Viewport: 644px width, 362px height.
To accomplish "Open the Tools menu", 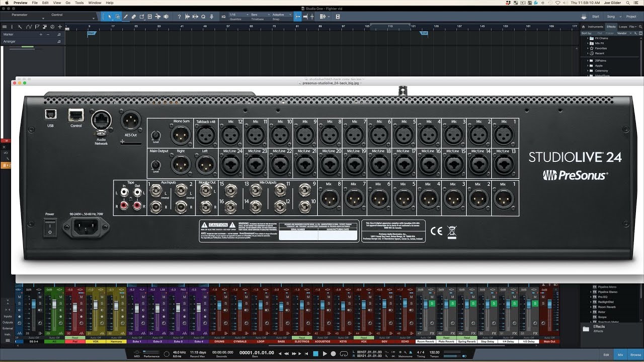I will 79,3.
